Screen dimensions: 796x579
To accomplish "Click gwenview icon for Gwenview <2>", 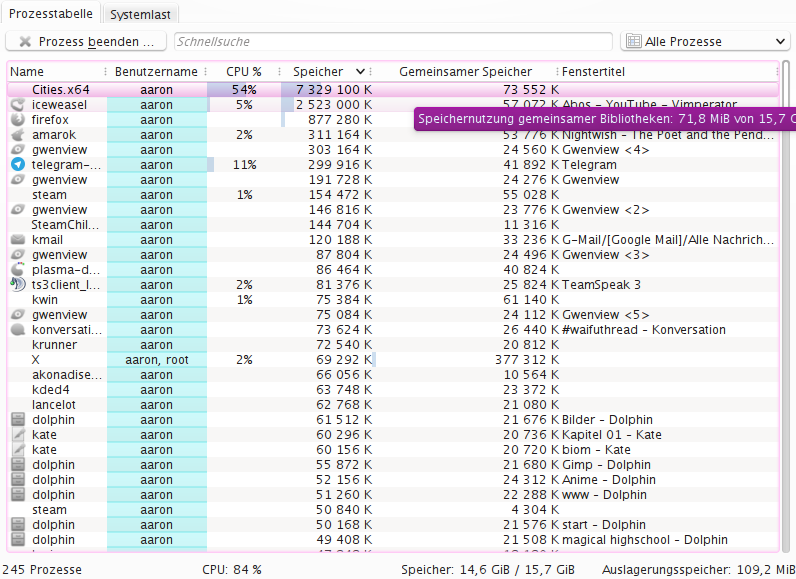I will pyautogui.click(x=18, y=210).
